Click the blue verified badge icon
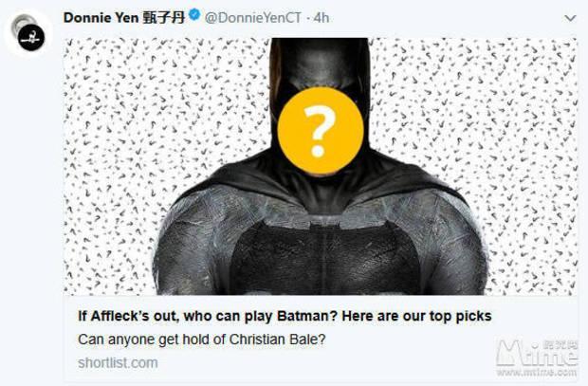The image size is (588, 386). (x=194, y=16)
